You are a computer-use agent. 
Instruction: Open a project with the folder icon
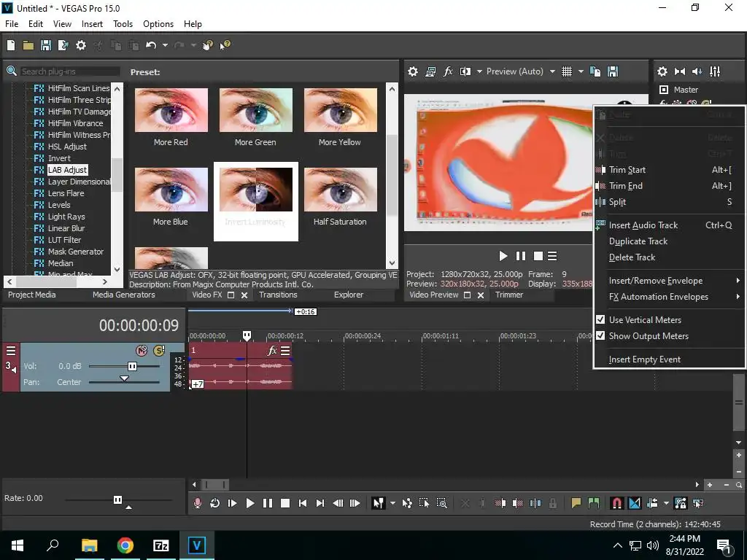28,45
